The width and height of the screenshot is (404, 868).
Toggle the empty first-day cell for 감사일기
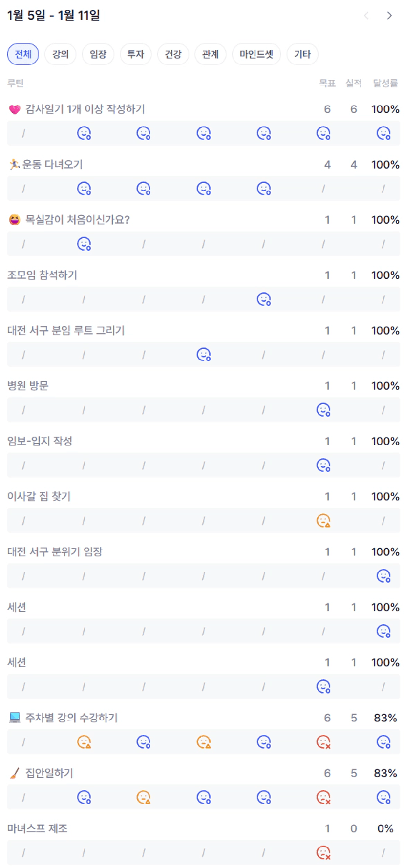click(23, 133)
